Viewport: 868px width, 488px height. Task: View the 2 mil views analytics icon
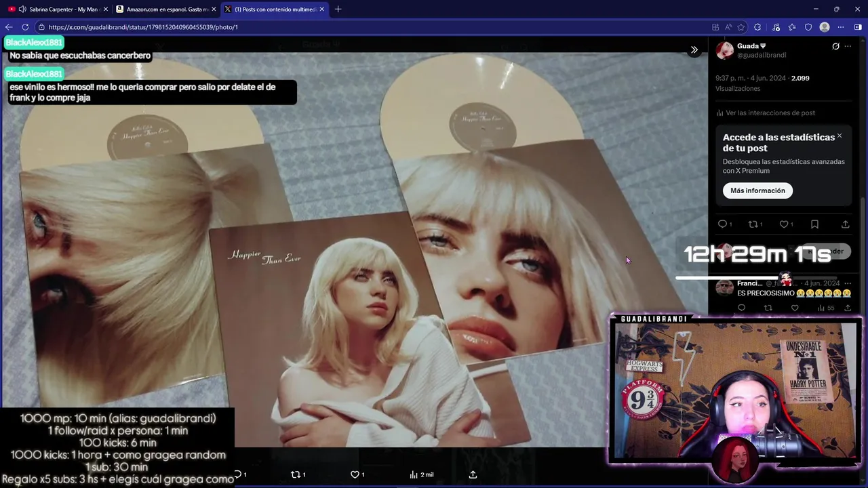click(421, 474)
